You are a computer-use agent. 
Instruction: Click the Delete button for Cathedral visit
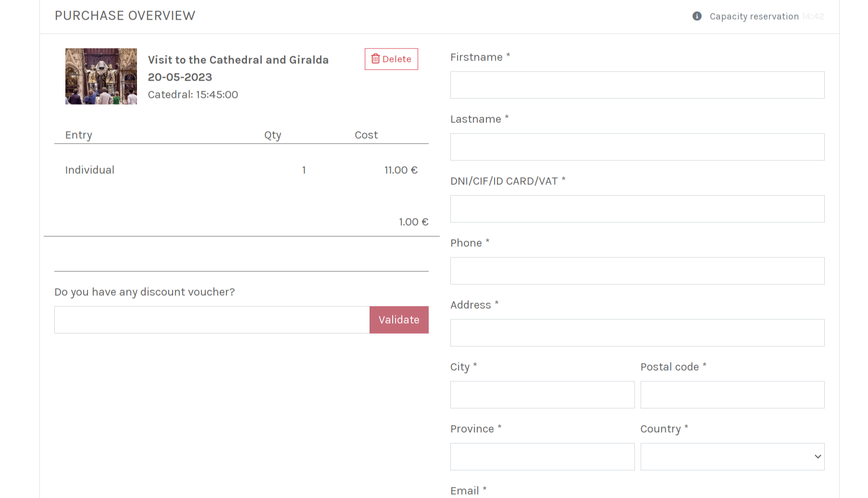(391, 59)
